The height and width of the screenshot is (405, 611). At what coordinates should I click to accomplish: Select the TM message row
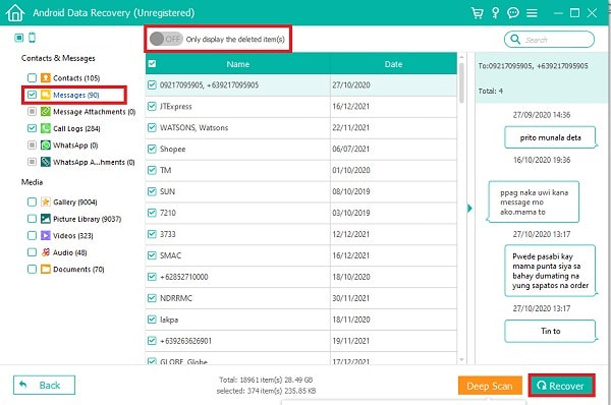(x=301, y=170)
